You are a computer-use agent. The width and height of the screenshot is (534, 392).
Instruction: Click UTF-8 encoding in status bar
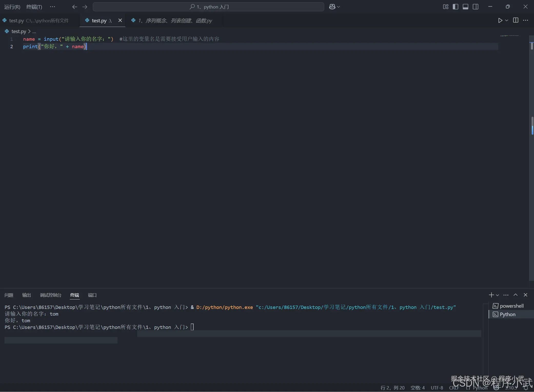point(437,388)
